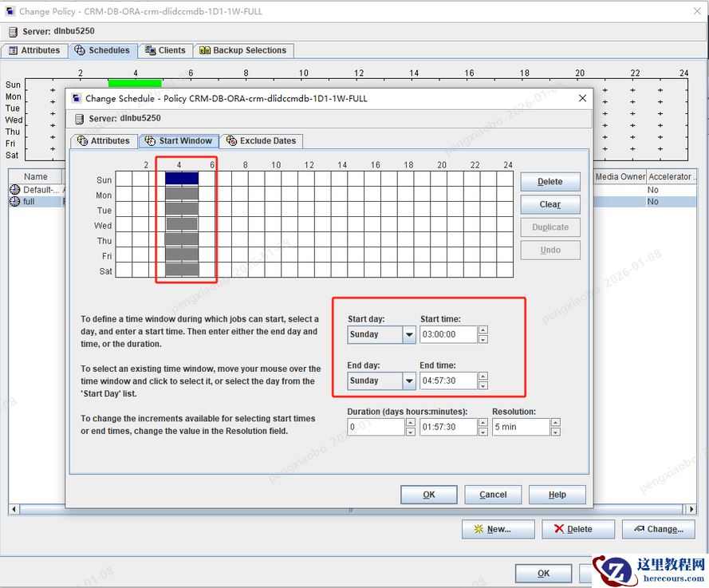Screen dimensions: 709x588
Task: Click the Duration hours:minutes field
Action: tap(448, 427)
